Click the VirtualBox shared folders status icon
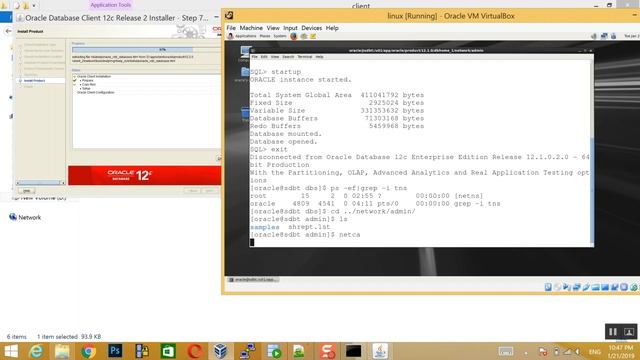The width and height of the screenshot is (640, 360). tap(596, 287)
